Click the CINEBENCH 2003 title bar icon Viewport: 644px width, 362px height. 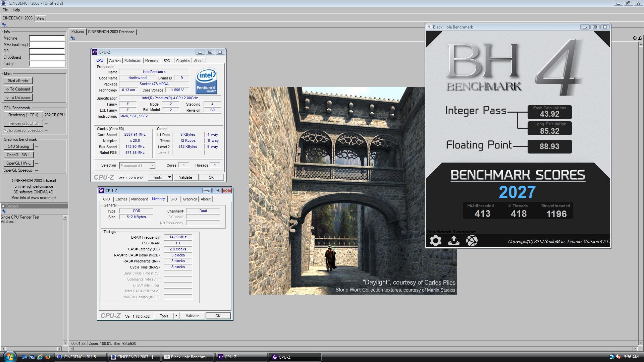(4, 3)
